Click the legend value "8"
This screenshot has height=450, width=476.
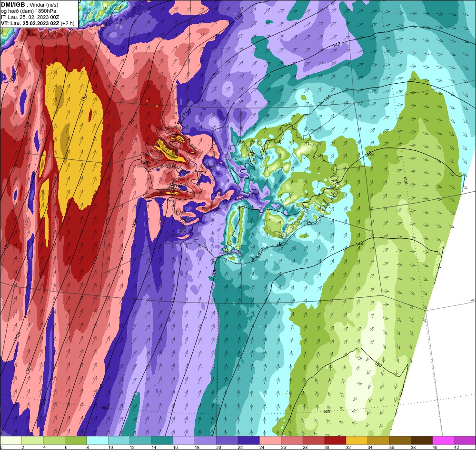[x=88, y=447]
